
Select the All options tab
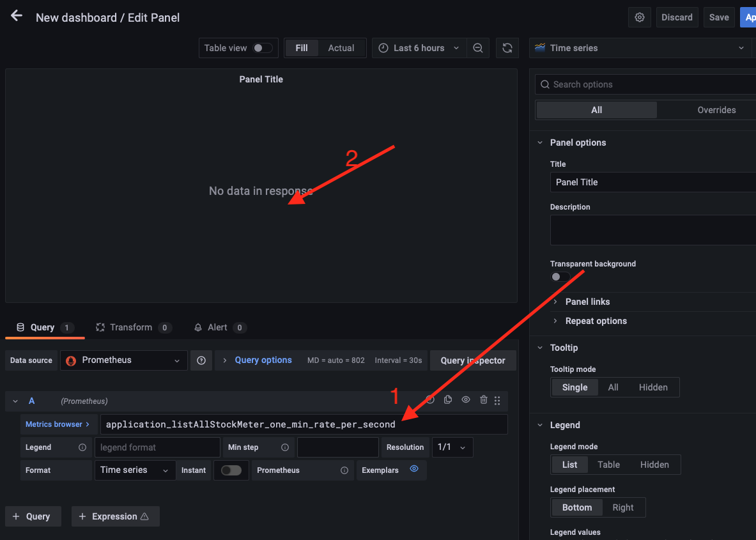click(596, 110)
